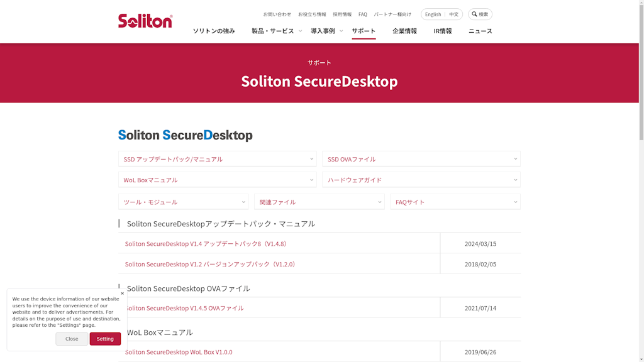
Task: Click the Soliton logo in header
Action: pos(145,21)
